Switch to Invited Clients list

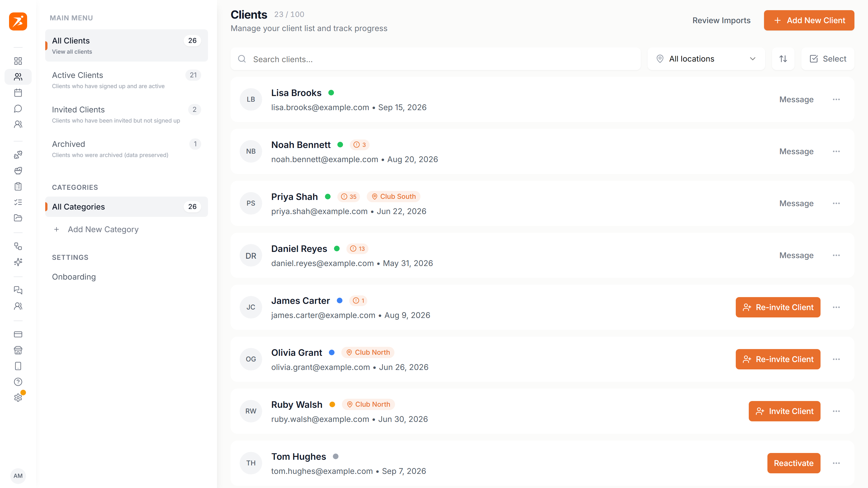tap(126, 114)
